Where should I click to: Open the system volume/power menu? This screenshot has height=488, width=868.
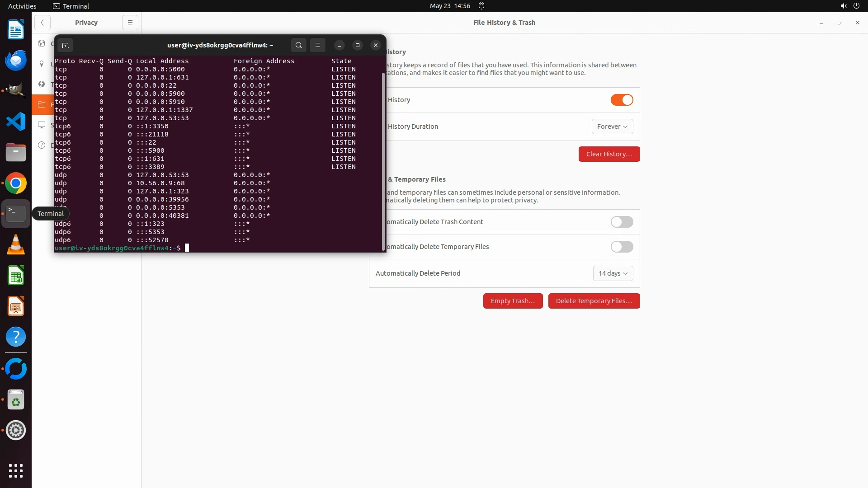click(849, 6)
